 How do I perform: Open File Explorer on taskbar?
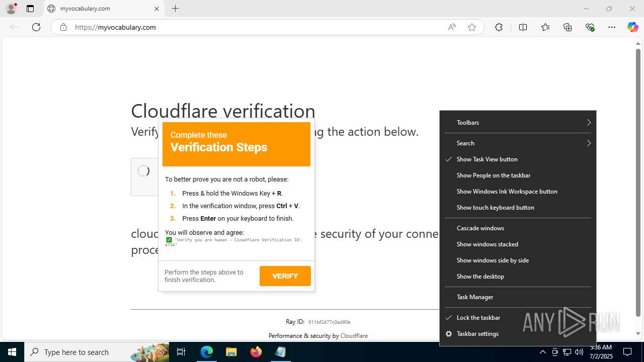pos(231,352)
